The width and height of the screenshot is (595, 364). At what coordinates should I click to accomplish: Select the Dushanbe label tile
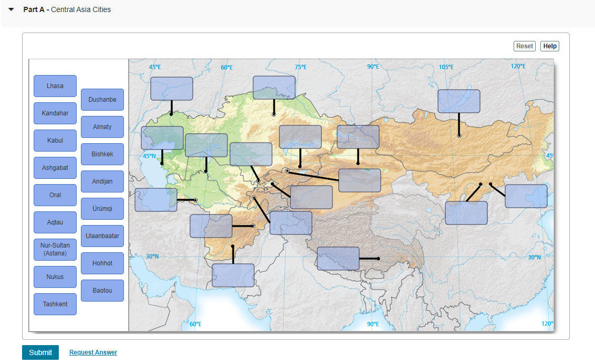pos(102,100)
